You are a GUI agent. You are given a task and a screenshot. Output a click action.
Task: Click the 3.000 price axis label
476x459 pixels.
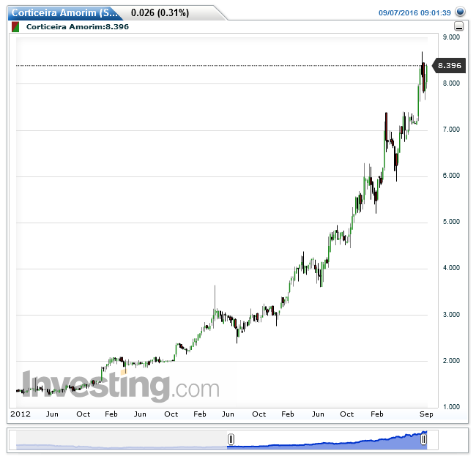451,314
